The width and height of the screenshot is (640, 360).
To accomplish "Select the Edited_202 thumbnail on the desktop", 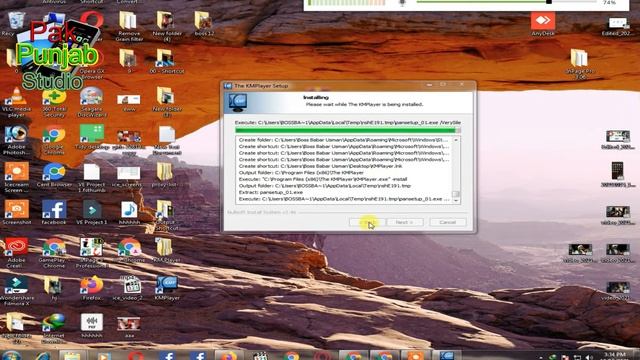I will [x=618, y=27].
